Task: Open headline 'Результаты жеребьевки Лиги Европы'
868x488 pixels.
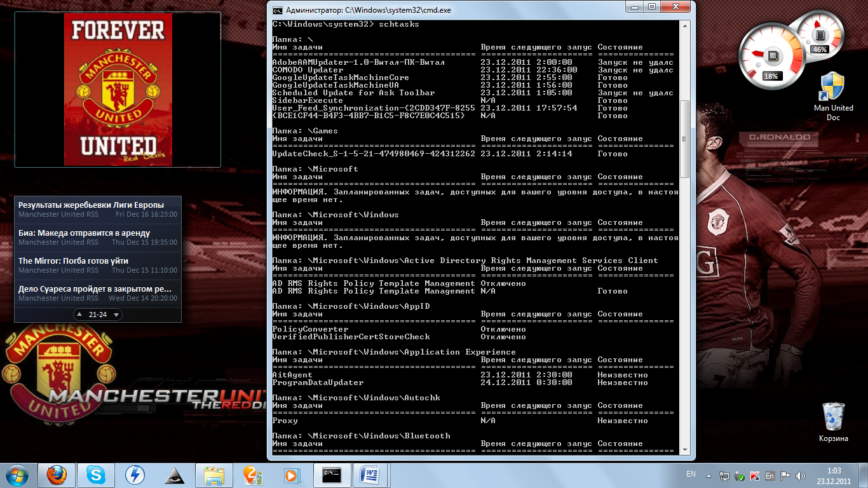Action: (x=91, y=205)
